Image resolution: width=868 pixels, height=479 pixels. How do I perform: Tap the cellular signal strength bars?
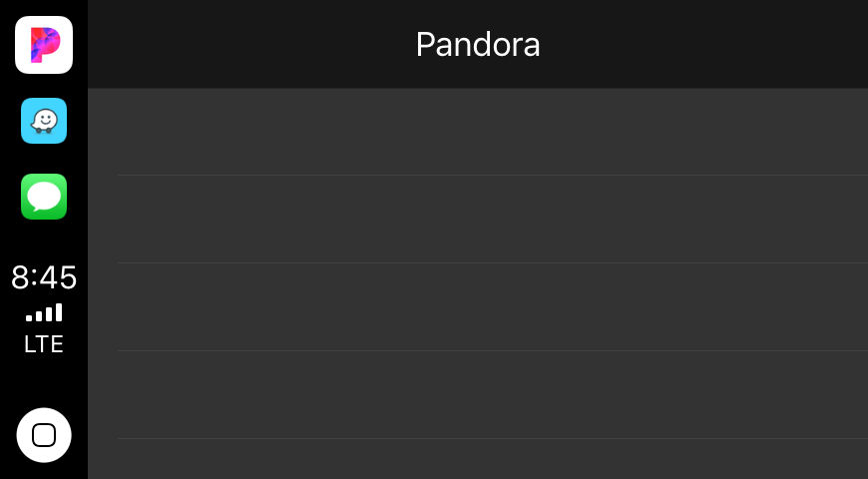point(44,313)
